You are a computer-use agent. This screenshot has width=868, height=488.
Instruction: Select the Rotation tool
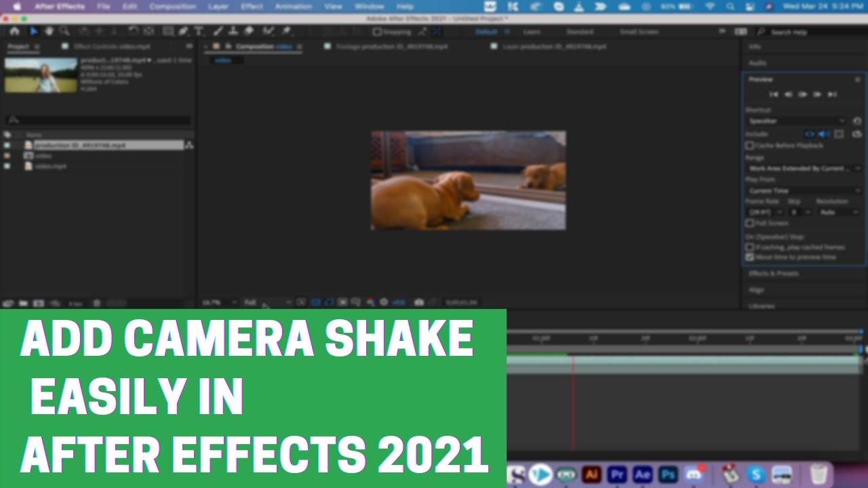(x=133, y=31)
